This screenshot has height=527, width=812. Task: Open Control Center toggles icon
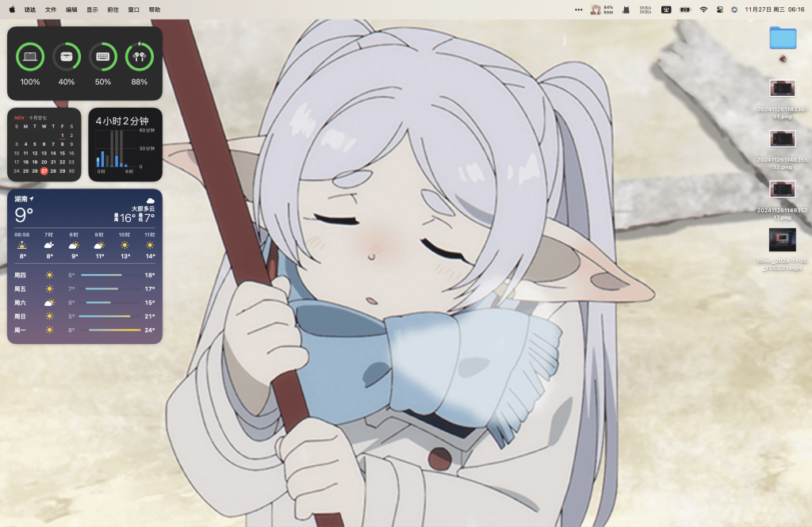[720, 10]
